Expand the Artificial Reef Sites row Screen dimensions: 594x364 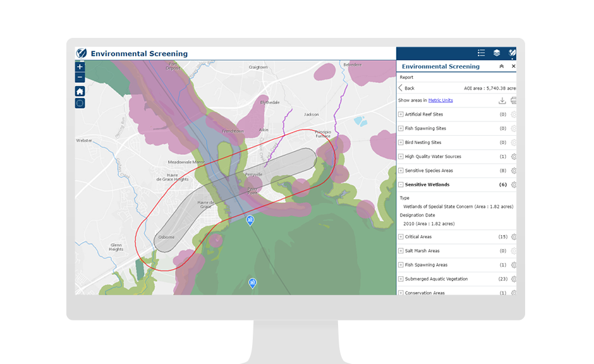tap(401, 114)
